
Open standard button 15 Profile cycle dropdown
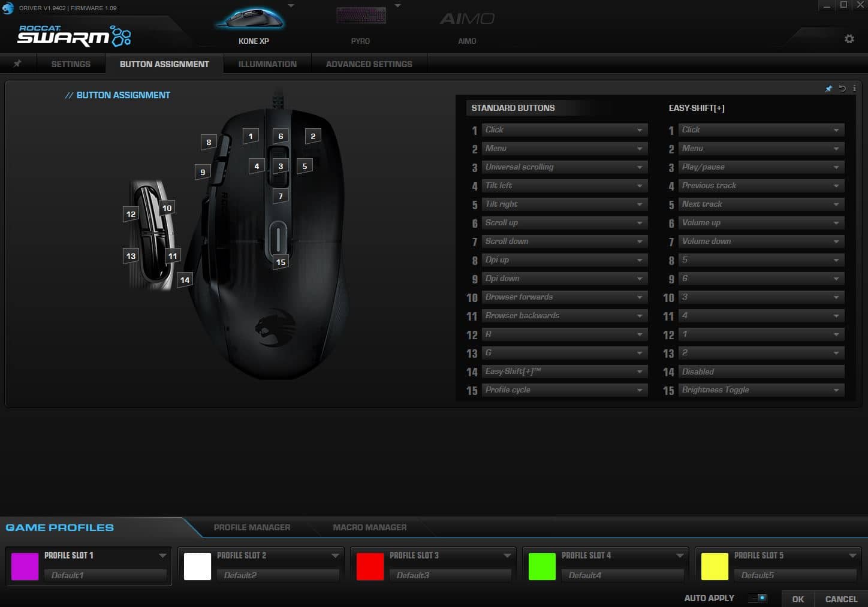click(x=564, y=389)
